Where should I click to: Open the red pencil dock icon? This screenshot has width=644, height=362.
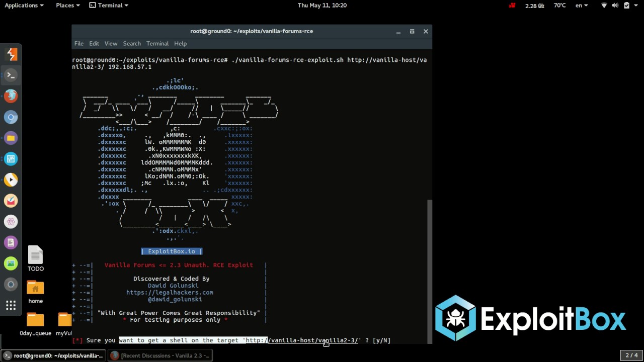11,201
